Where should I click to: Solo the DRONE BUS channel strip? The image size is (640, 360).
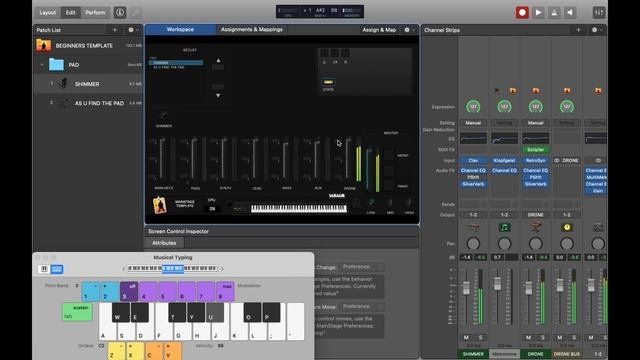pos(574,338)
